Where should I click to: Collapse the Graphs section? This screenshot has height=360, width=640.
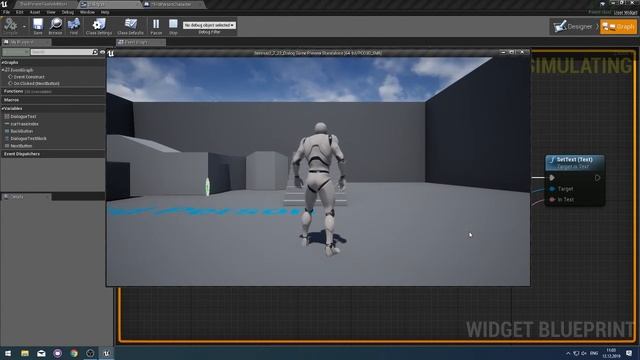pyautogui.click(x=2, y=63)
